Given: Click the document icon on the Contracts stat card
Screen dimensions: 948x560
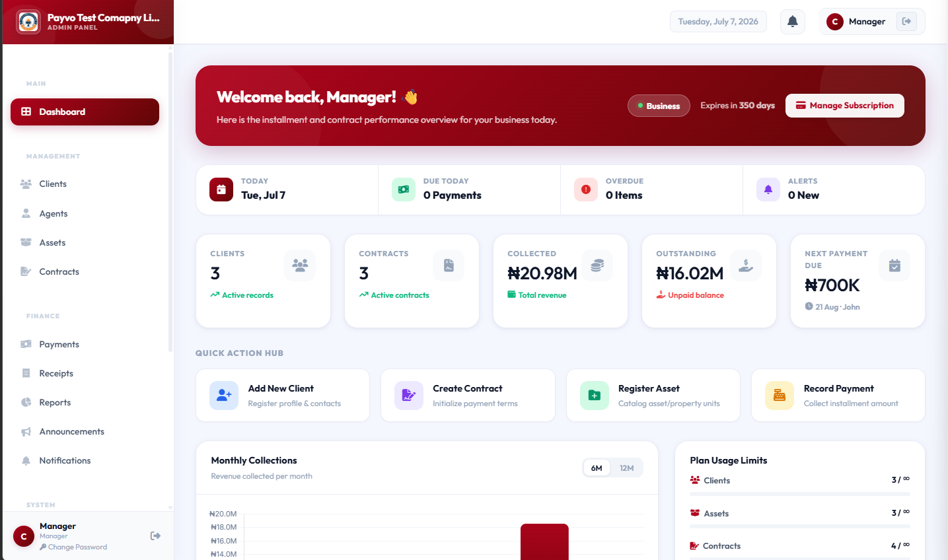Looking at the screenshot, I should (449, 265).
